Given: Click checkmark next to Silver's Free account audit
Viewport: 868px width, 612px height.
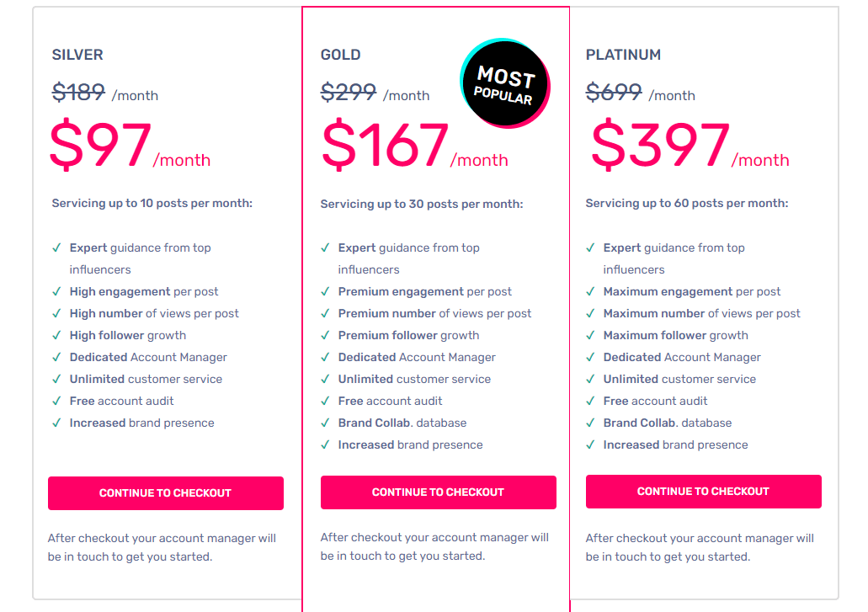Looking at the screenshot, I should (x=56, y=401).
